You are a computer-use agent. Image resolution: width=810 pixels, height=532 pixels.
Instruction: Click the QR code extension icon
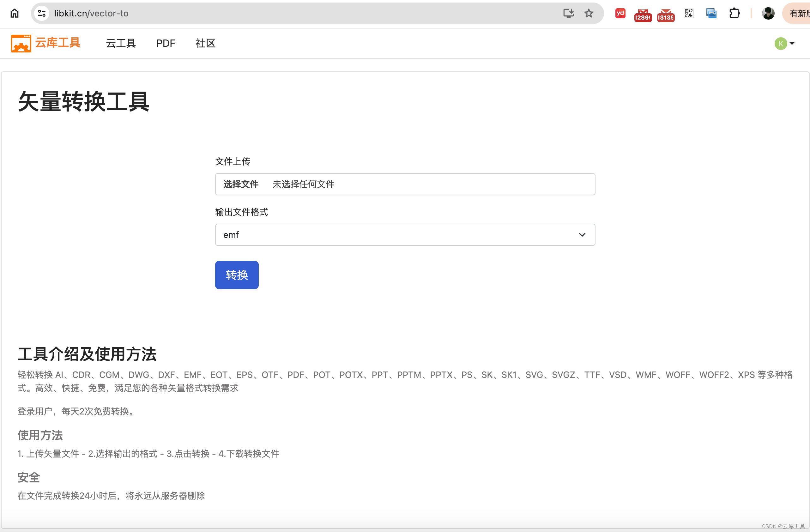coord(688,13)
